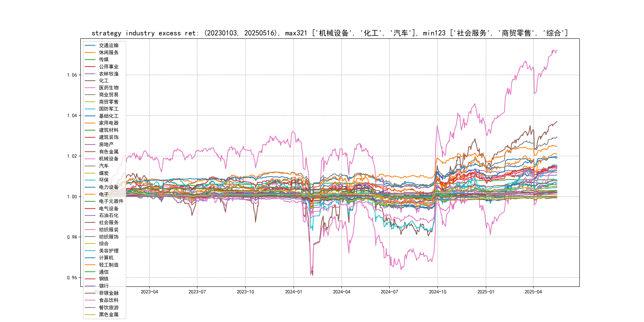
Task: Click the 2024-01 x-axis tick label
Action: [294, 292]
